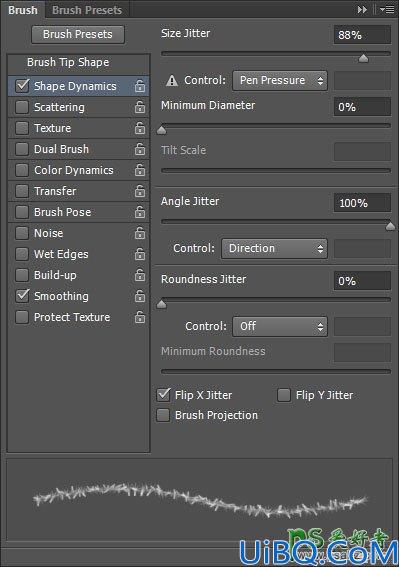Click the brush stroke preview thumbnail
Image resolution: width=399 pixels, height=567 pixels.
(x=199, y=500)
